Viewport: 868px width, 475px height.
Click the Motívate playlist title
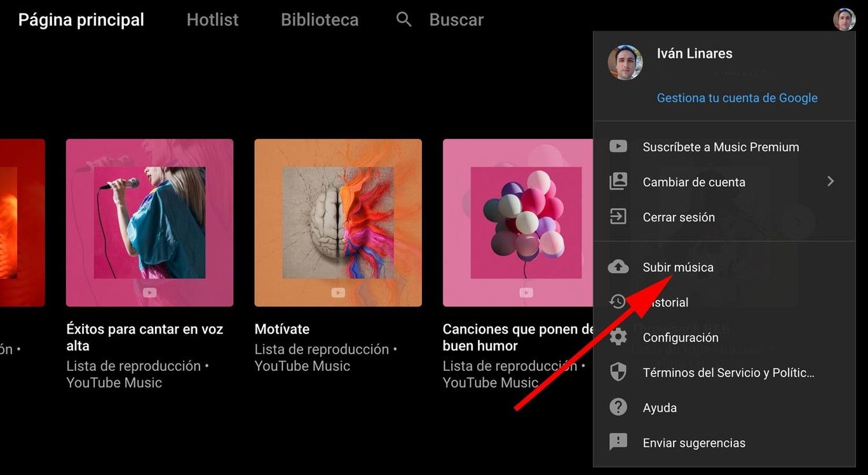coord(282,329)
